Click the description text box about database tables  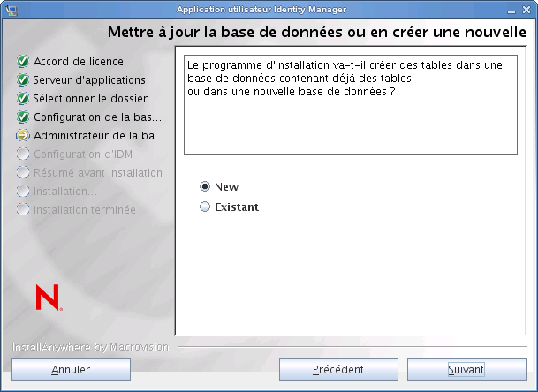point(351,104)
